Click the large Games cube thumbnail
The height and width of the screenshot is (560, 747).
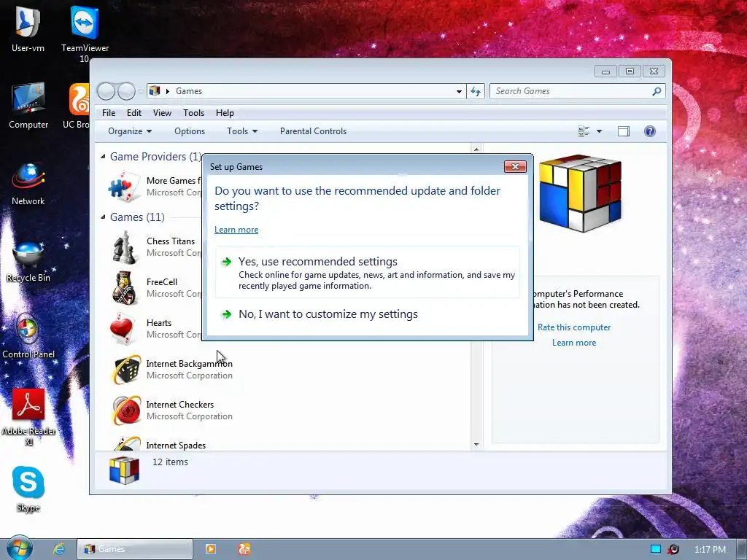580,192
